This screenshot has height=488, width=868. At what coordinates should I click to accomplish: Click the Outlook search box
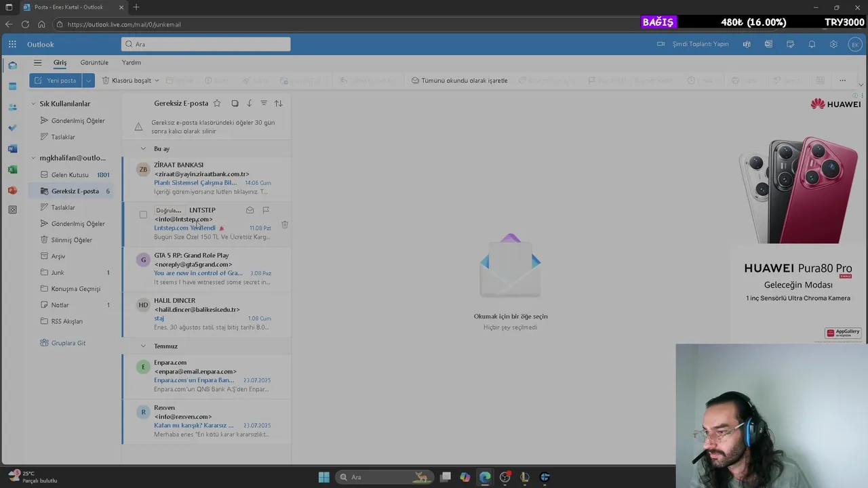[205, 44]
